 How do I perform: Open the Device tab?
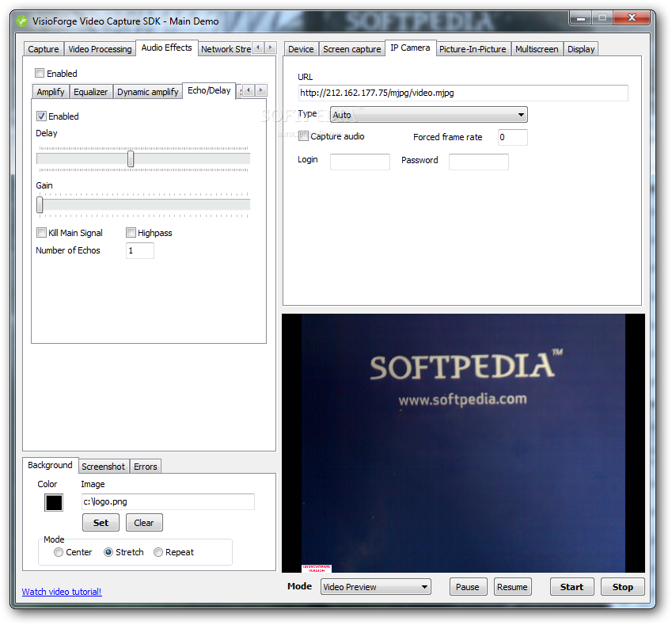[301, 49]
